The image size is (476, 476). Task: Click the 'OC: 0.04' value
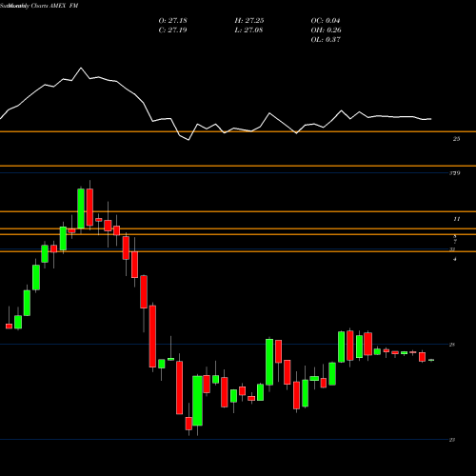pos(326,21)
